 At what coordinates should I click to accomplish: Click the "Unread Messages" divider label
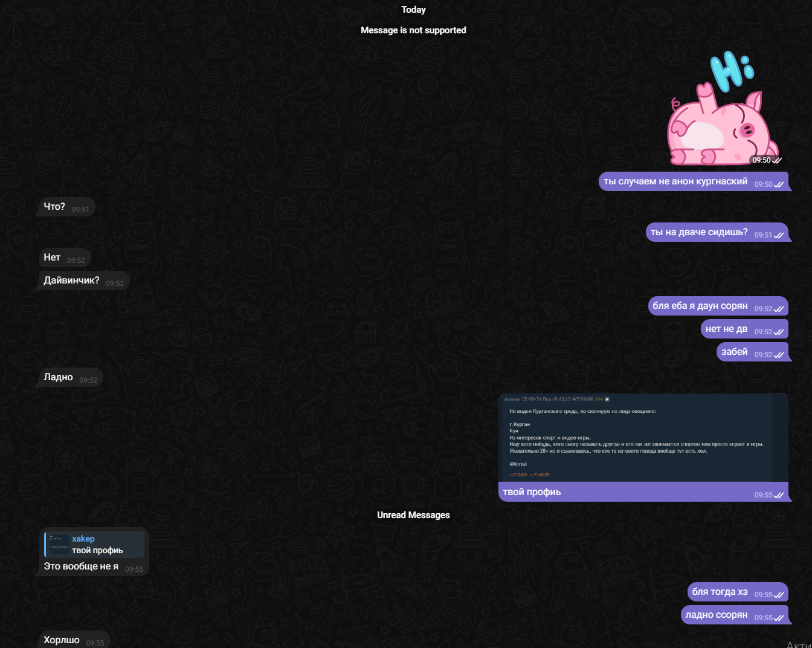coord(413,515)
